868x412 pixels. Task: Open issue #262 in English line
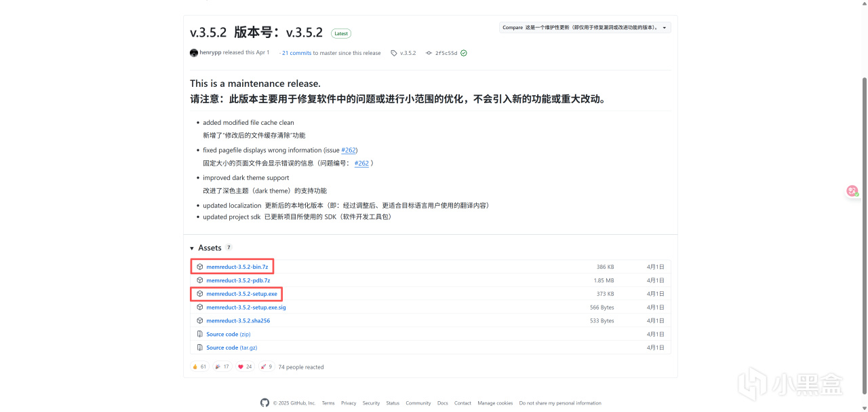pos(349,150)
